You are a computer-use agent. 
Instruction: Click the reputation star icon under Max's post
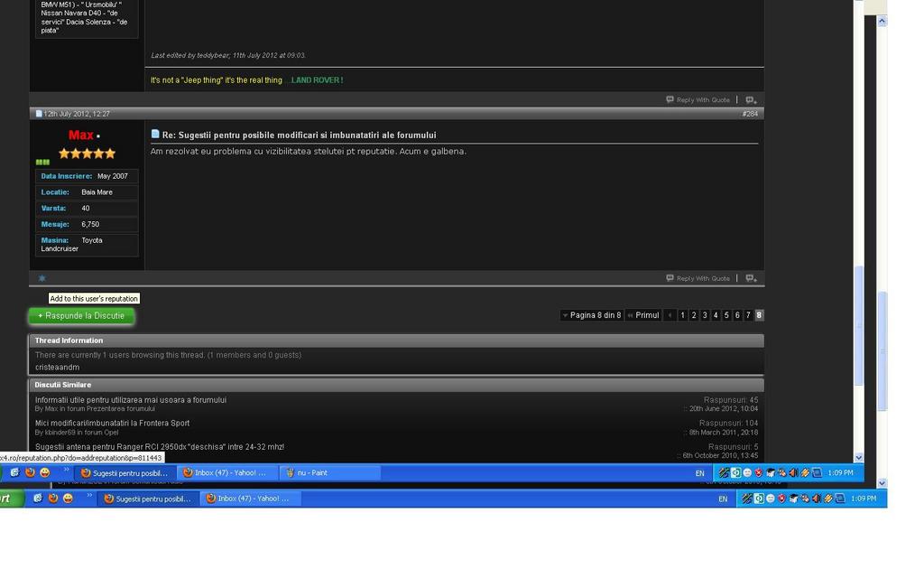pos(42,278)
